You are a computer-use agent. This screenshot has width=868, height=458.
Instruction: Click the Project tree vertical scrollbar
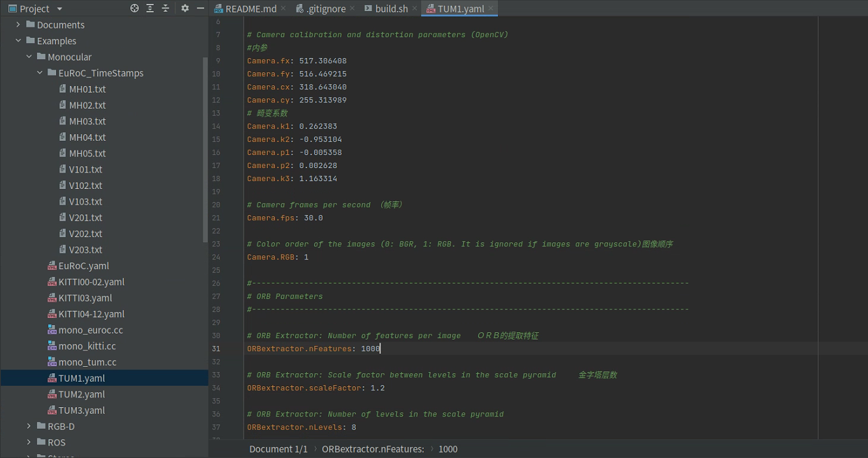[205, 150]
